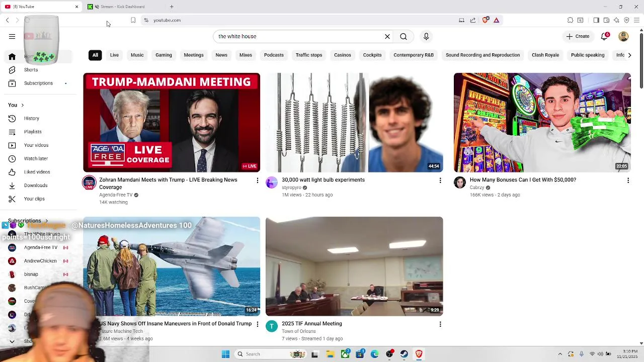Open options for the Bonuses video

click(628, 180)
